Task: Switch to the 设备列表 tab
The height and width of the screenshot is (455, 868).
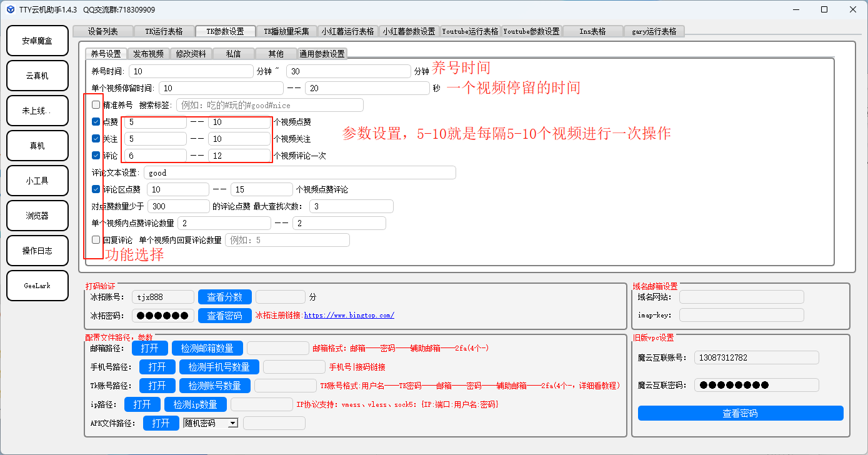Action: tap(103, 31)
